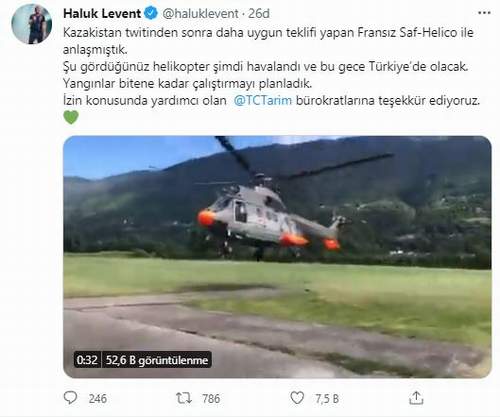Click the 786 retweets count

211,398
